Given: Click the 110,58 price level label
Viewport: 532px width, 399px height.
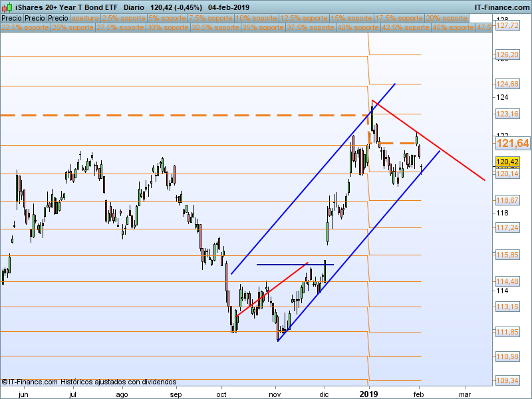Looking at the screenshot, I should 507,356.
